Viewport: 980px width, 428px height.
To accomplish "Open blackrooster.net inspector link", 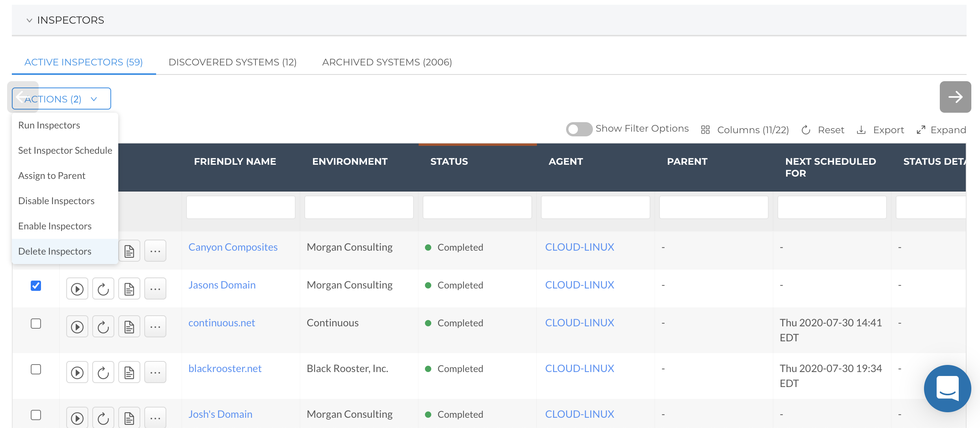I will click(x=225, y=368).
